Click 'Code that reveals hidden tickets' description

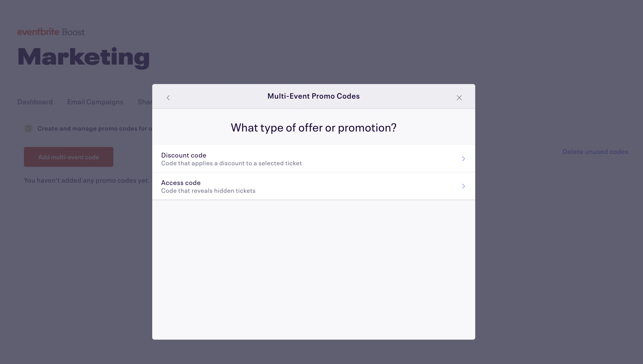(x=208, y=191)
